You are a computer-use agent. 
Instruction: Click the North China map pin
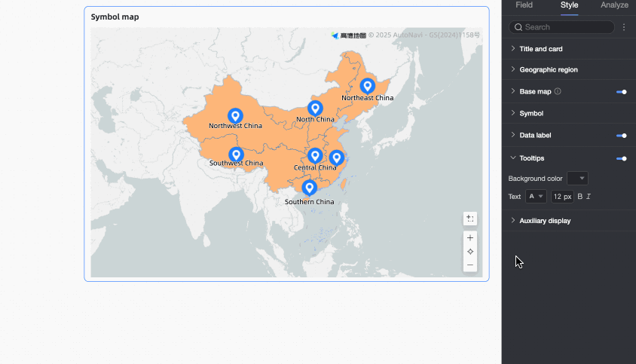tap(315, 109)
